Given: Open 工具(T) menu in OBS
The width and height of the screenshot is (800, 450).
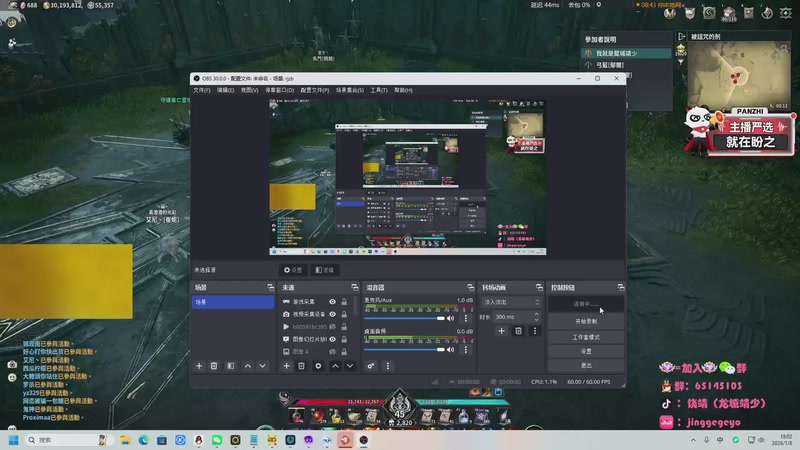Looking at the screenshot, I should (x=379, y=90).
